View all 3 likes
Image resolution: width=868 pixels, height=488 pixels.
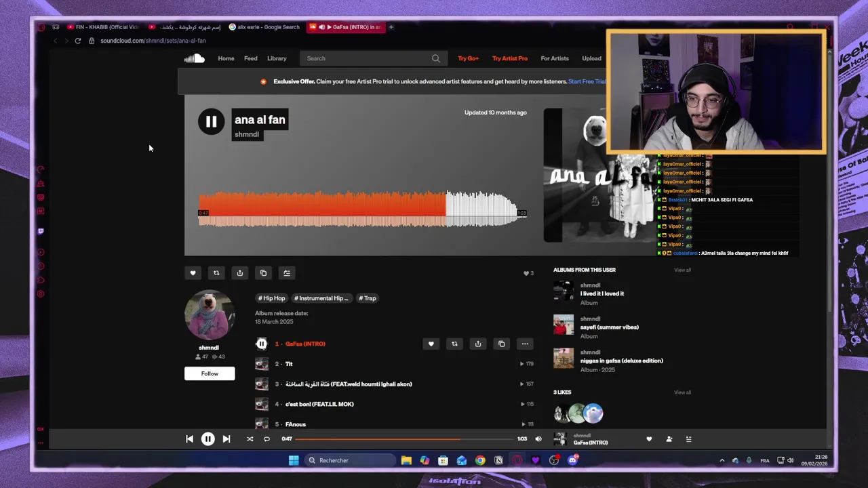click(x=682, y=392)
